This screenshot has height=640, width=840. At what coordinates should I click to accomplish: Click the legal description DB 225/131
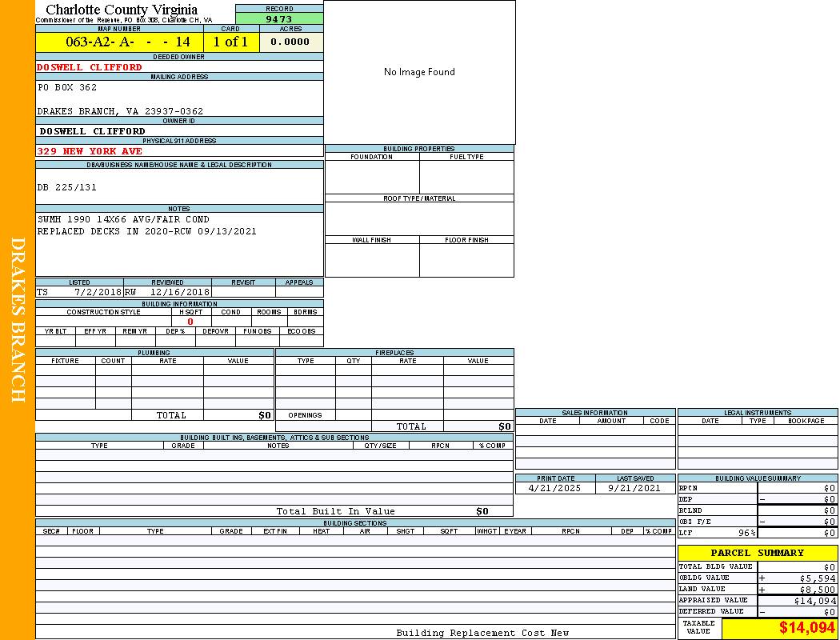click(x=67, y=187)
